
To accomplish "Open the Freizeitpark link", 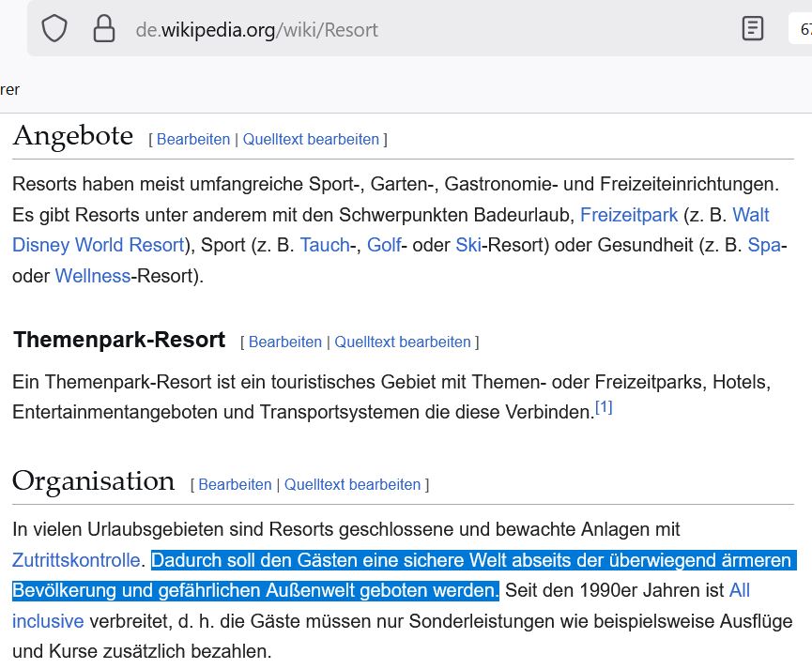I will tap(629, 215).
